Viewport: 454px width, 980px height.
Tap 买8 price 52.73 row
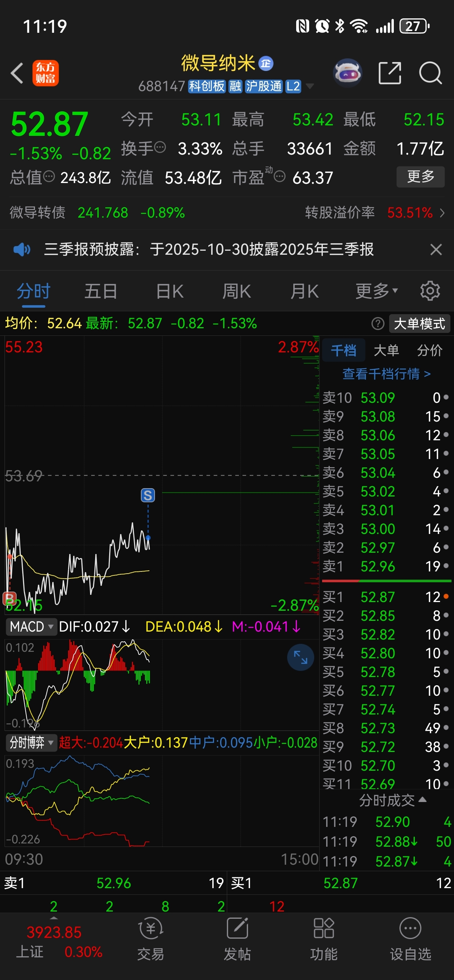(x=386, y=728)
